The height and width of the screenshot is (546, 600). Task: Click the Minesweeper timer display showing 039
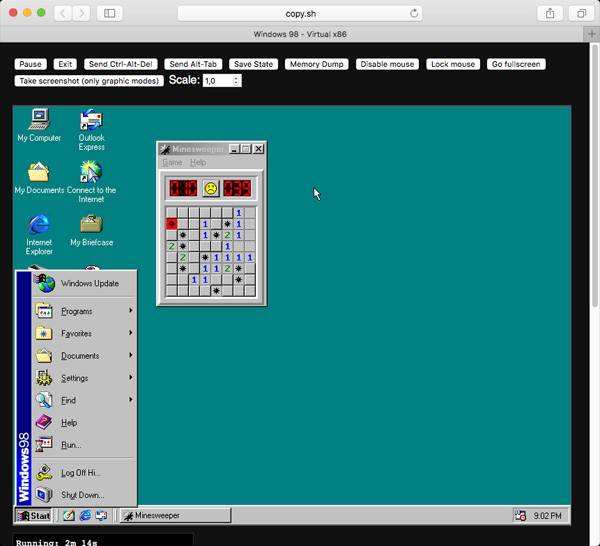pyautogui.click(x=237, y=188)
